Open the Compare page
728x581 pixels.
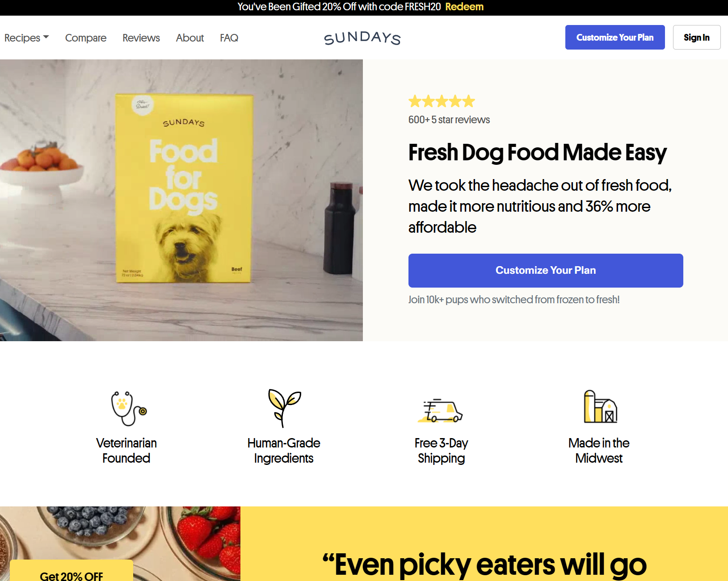[86, 38]
